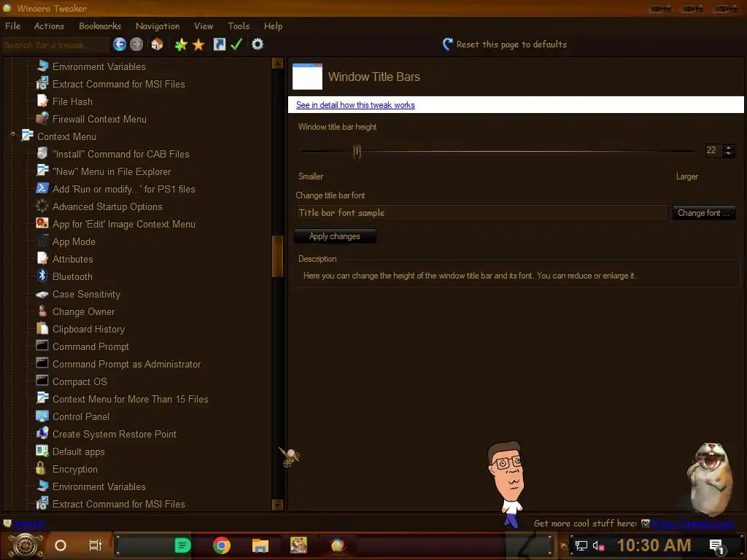Click the Encryption padlock icon
The height and width of the screenshot is (560, 747).
click(41, 468)
